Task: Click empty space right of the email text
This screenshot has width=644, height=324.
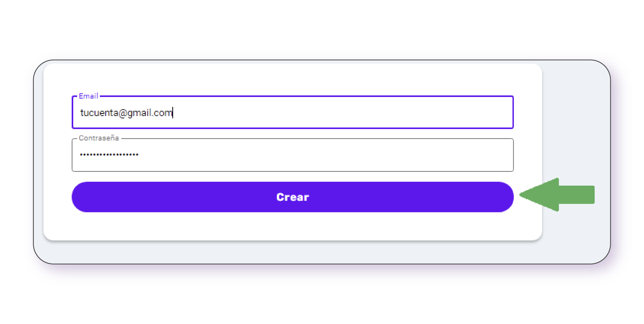Action: 350,112
